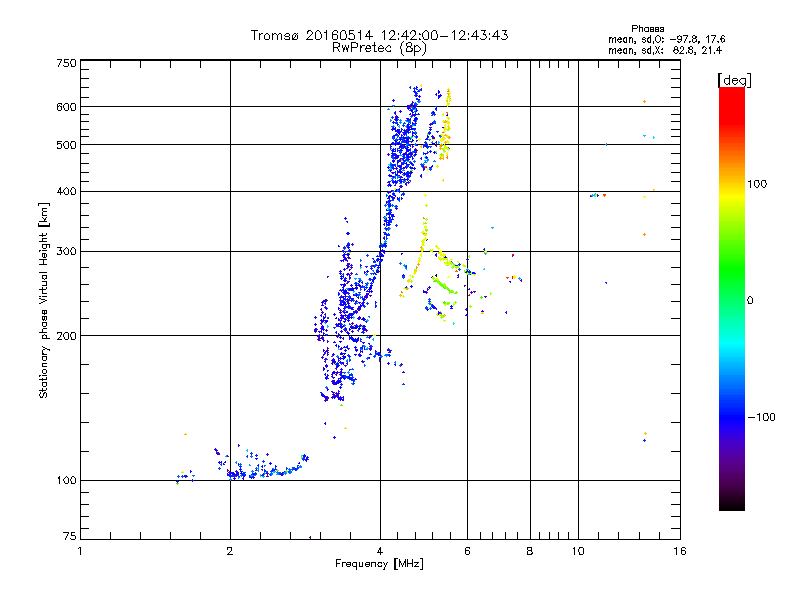
Task: Click the "10" frequency axis tick label
Action: click(x=578, y=551)
